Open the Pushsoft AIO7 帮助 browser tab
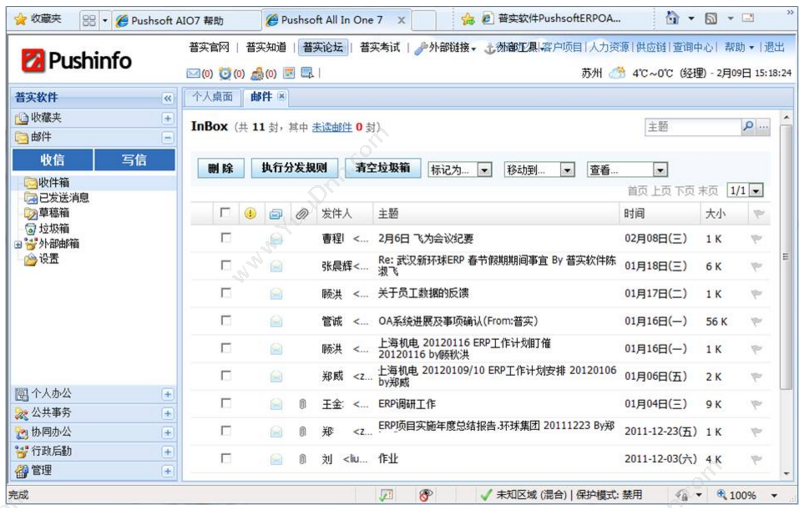Image resolution: width=801 pixels, height=508 pixels. tap(186, 20)
